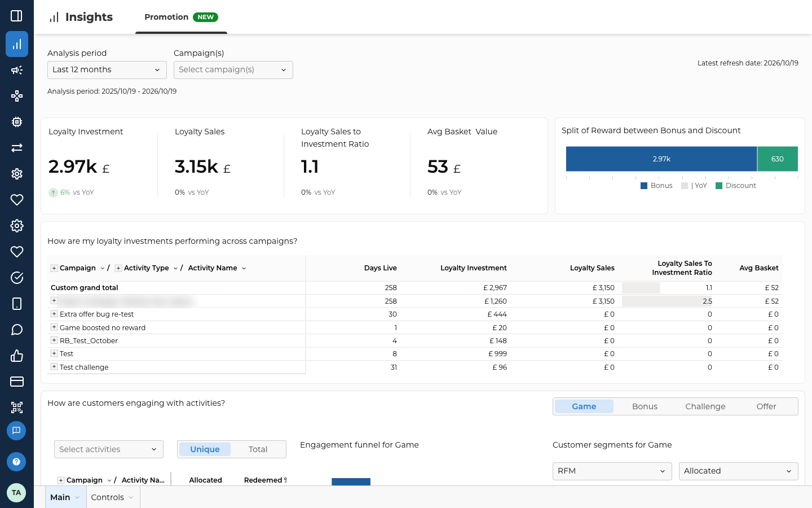Click the Discount legend entry
Image resolution: width=812 pixels, height=508 pixels.
pos(736,186)
